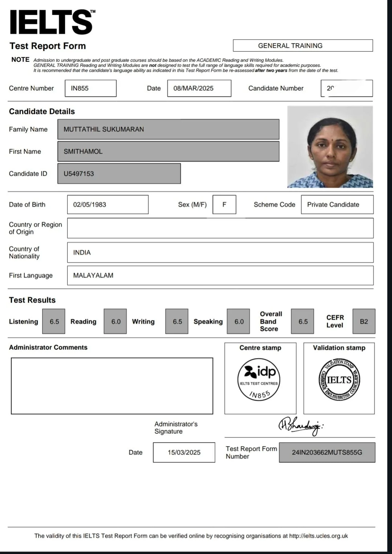Click the 'CEFR Level' label

335,321
